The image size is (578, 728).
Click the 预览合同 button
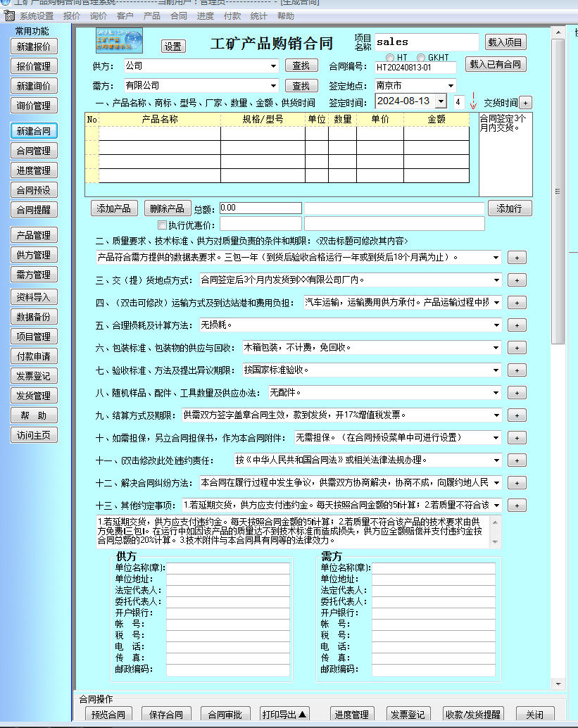(x=108, y=714)
